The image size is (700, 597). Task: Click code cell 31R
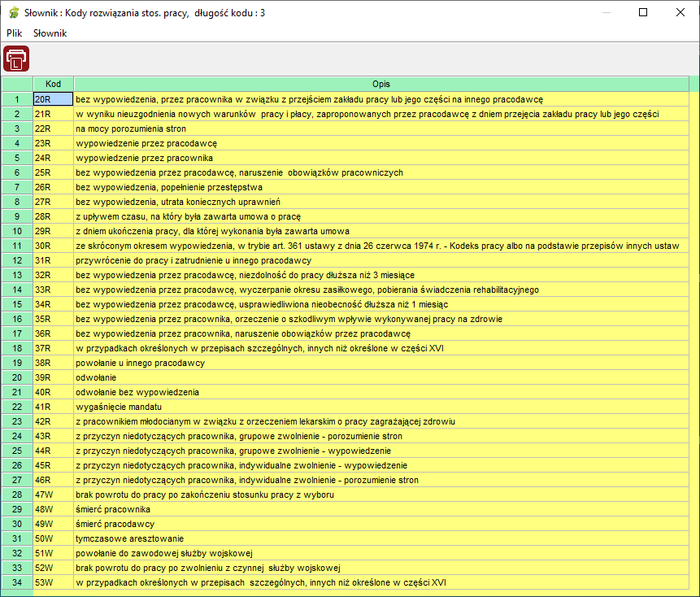click(53, 260)
